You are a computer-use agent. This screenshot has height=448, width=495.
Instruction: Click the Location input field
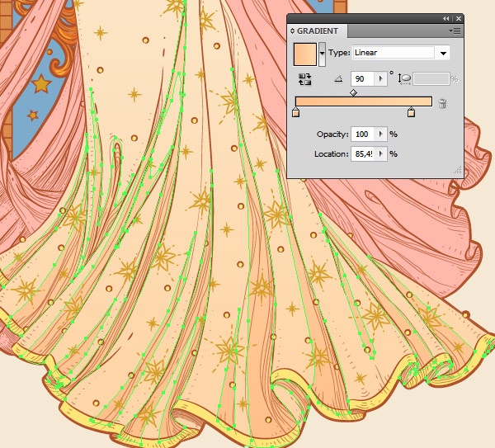tap(361, 153)
